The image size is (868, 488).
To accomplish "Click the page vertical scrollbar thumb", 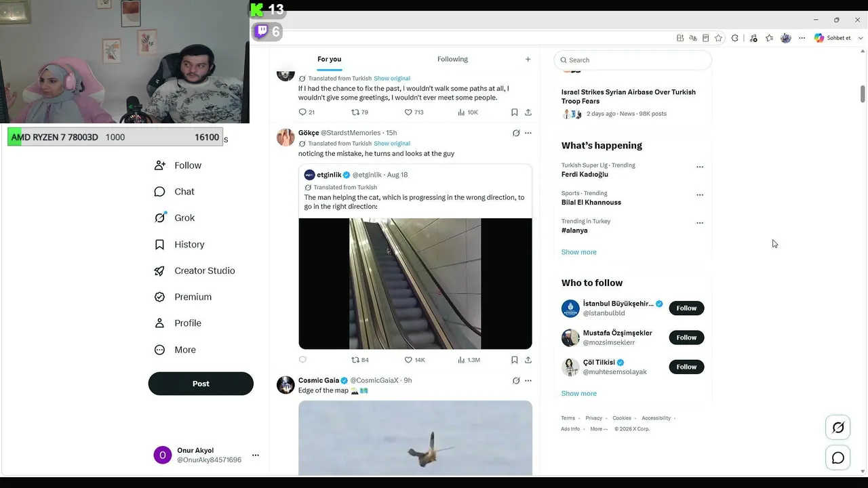I will (863, 94).
